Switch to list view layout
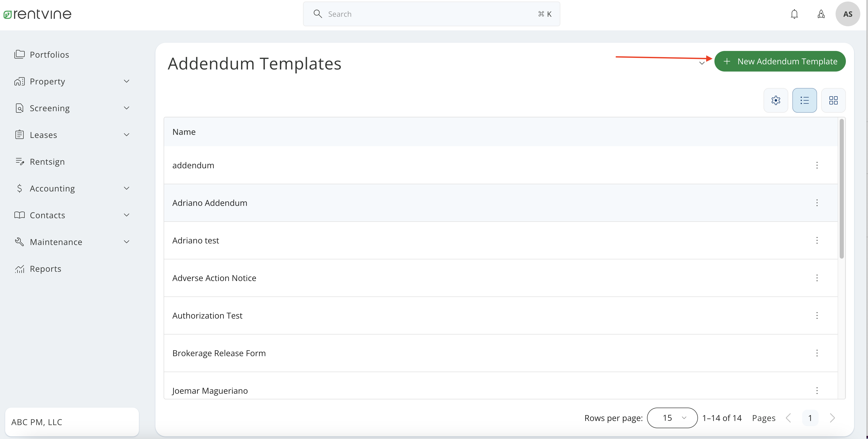Viewport: 868px width, 439px height. (x=805, y=100)
